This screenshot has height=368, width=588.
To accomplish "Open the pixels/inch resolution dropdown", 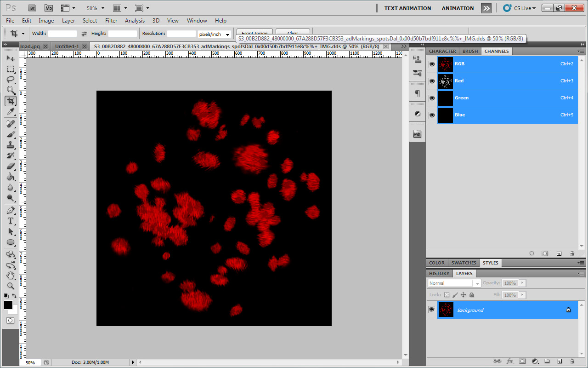I will click(215, 34).
